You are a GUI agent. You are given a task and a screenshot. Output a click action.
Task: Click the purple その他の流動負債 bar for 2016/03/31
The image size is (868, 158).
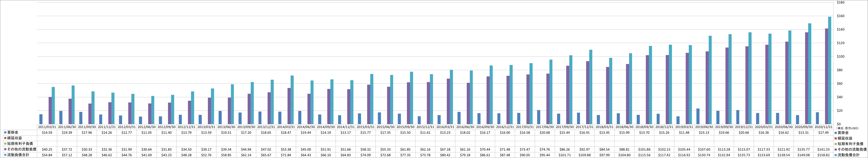tap(449, 101)
